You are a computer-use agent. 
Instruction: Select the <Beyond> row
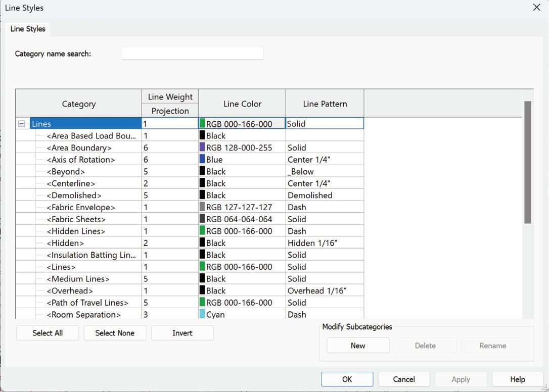66,171
